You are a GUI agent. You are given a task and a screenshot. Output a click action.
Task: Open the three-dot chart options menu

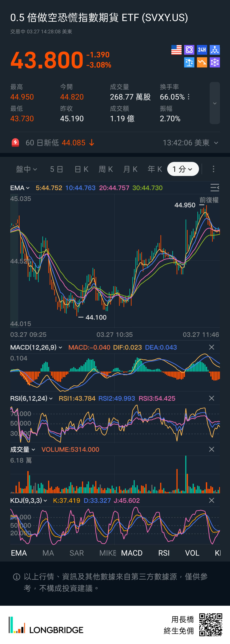(x=213, y=169)
